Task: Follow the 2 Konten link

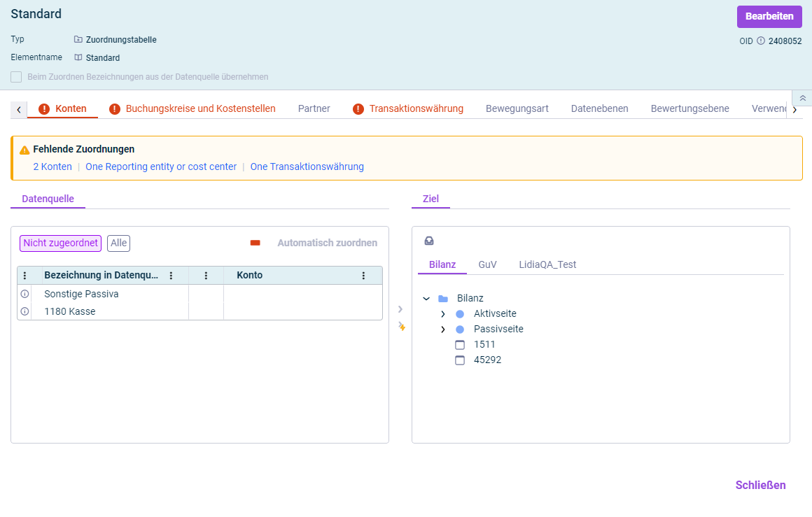Action: coord(52,167)
